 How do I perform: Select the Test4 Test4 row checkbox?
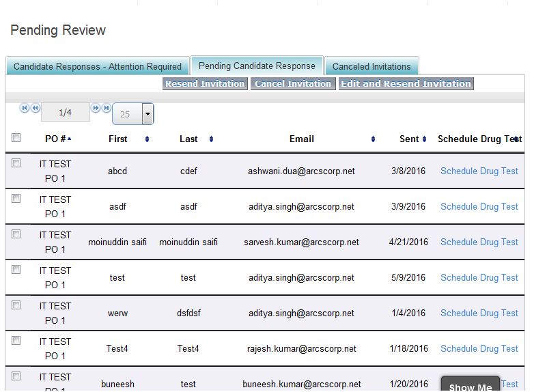click(x=16, y=340)
